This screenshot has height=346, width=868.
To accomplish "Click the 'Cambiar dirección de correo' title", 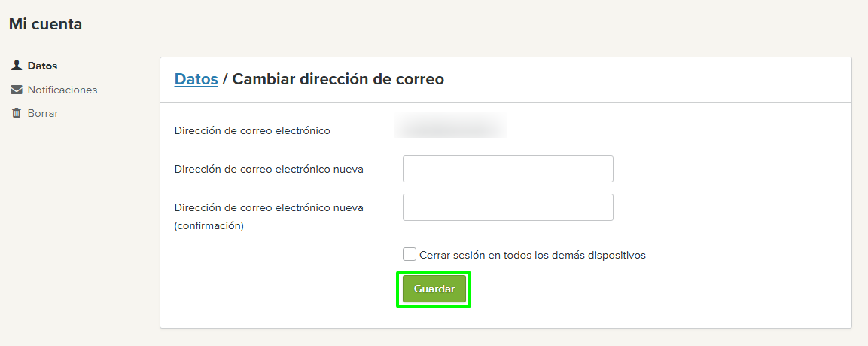I will 338,79.
